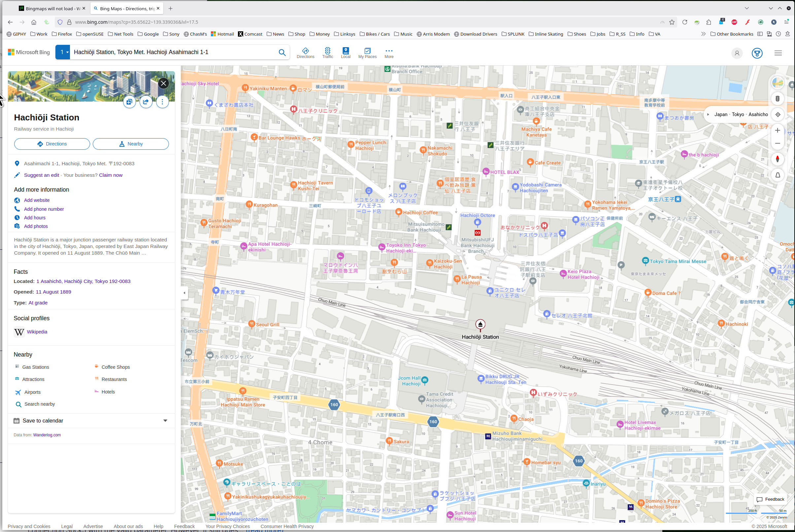Expand the Japan Tokyo Asahicho breadcrumb arrow
This screenshot has width=795, height=532.
pyautogui.click(x=708, y=115)
